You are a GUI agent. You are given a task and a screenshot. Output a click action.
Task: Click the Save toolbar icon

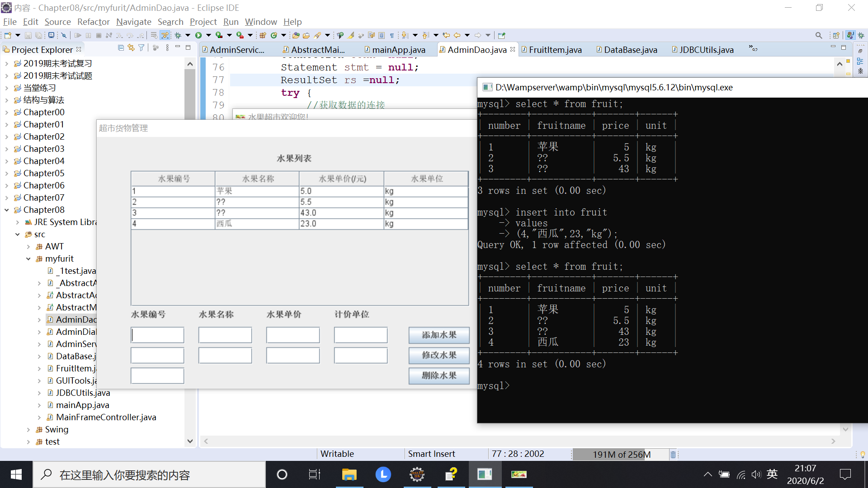[28, 35]
